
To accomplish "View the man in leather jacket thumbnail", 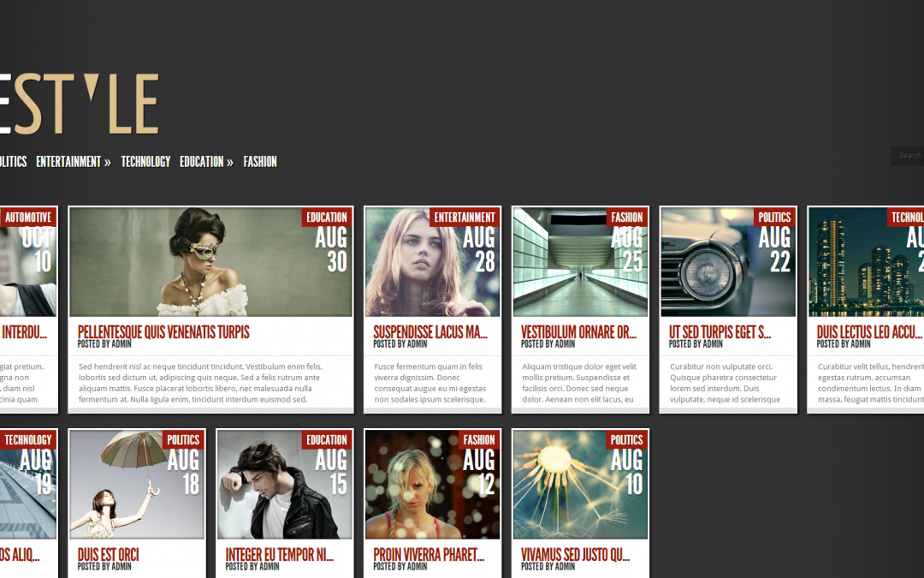I will click(285, 484).
